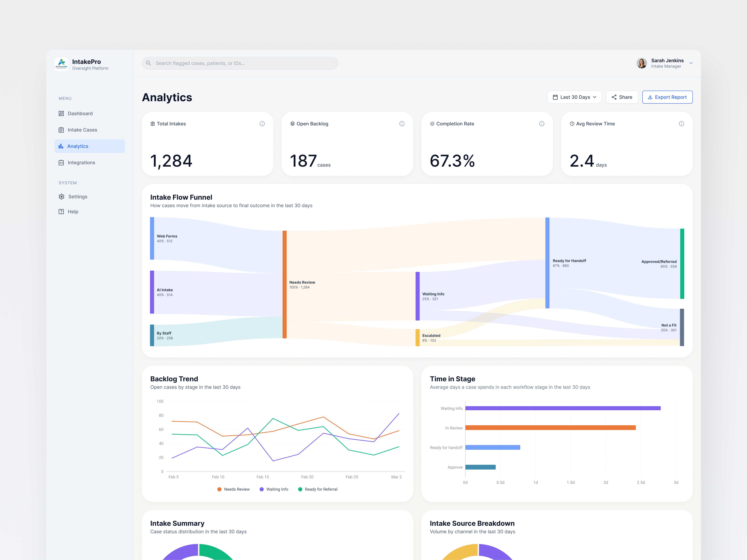Click the Intake Source Breakdown heading
This screenshot has height=560, width=747.
472,524
